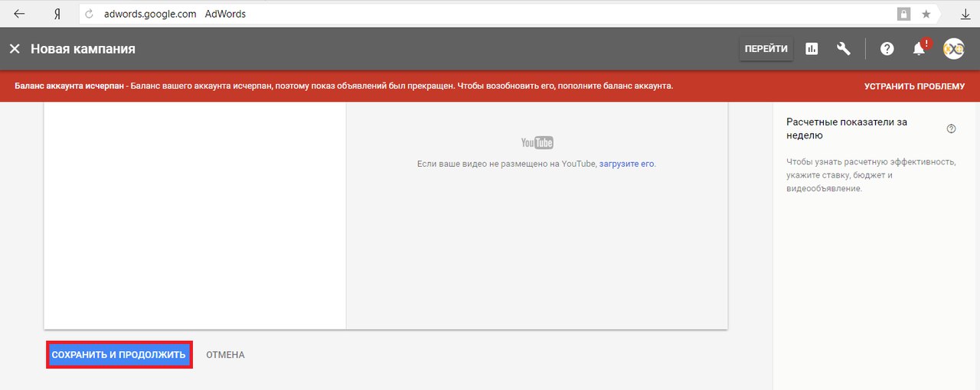980x390 pixels.
Task: Click the YouTube logo in preview area
Action: click(537, 143)
